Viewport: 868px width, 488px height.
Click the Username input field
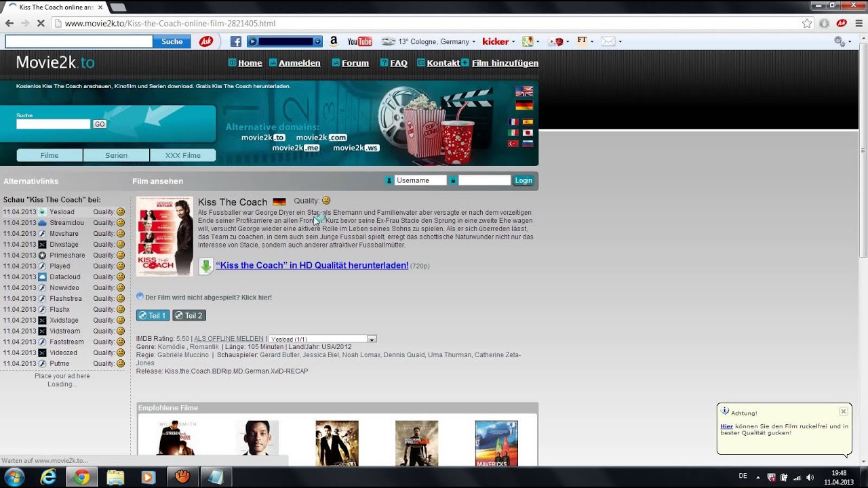420,180
